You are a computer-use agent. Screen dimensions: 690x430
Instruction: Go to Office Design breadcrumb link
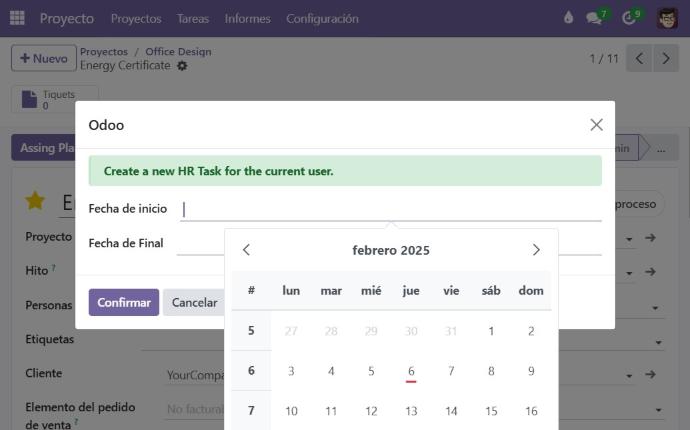coord(178,51)
